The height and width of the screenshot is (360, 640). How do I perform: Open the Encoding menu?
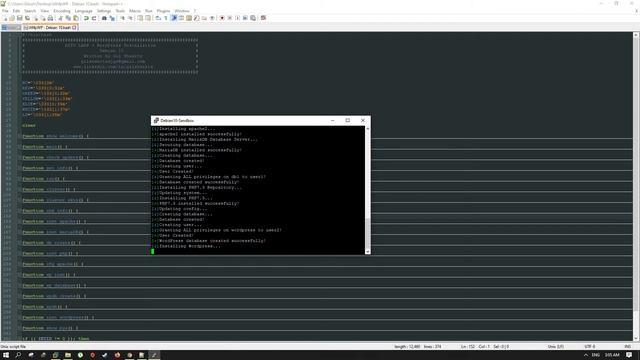[62, 11]
